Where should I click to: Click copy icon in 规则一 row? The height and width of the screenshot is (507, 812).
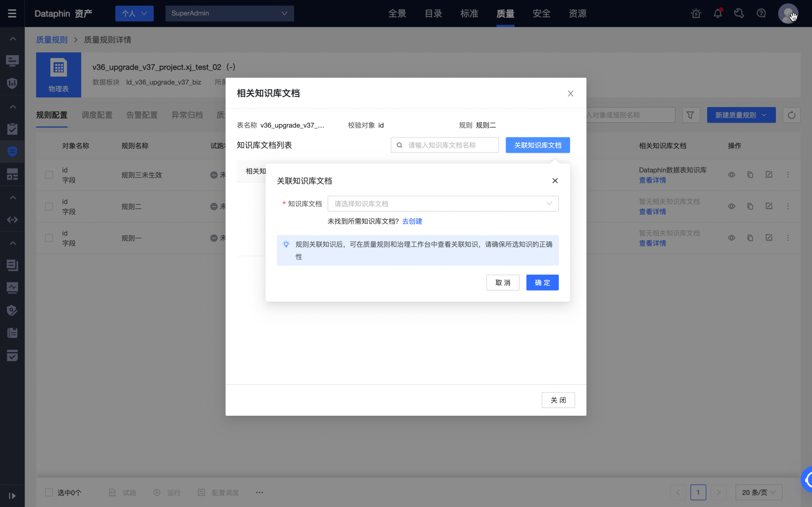[x=750, y=238]
